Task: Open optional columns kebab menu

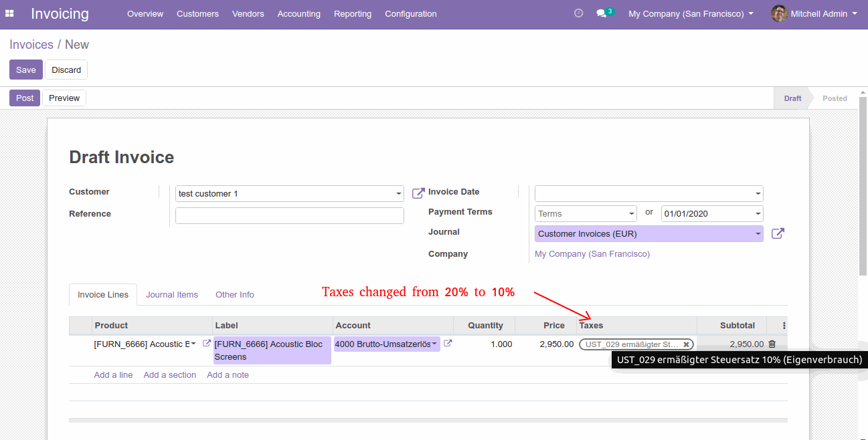Action: coord(784,326)
